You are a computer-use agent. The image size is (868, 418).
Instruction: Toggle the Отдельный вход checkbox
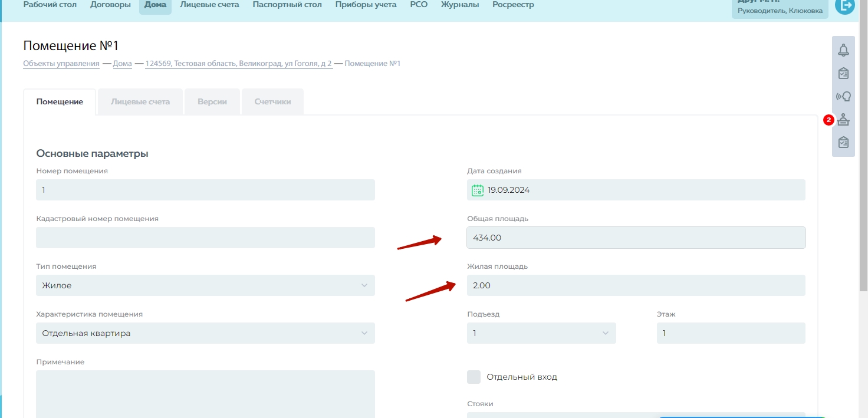[474, 377]
